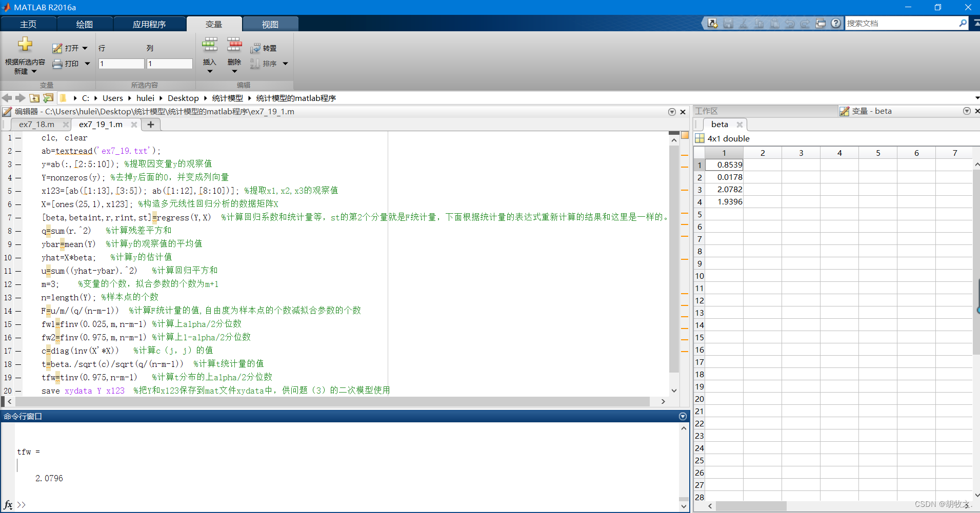Viewport: 980px width, 513px height.
Task: Expand the 删除 (Delete) dropdown
Action: point(234,71)
